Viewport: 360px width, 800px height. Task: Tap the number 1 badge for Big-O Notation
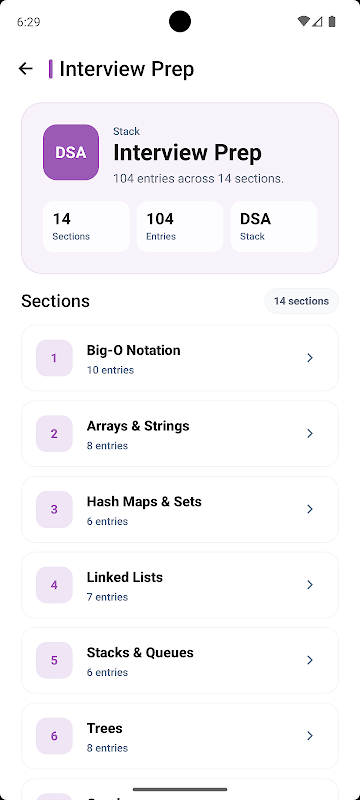pyautogui.click(x=54, y=358)
